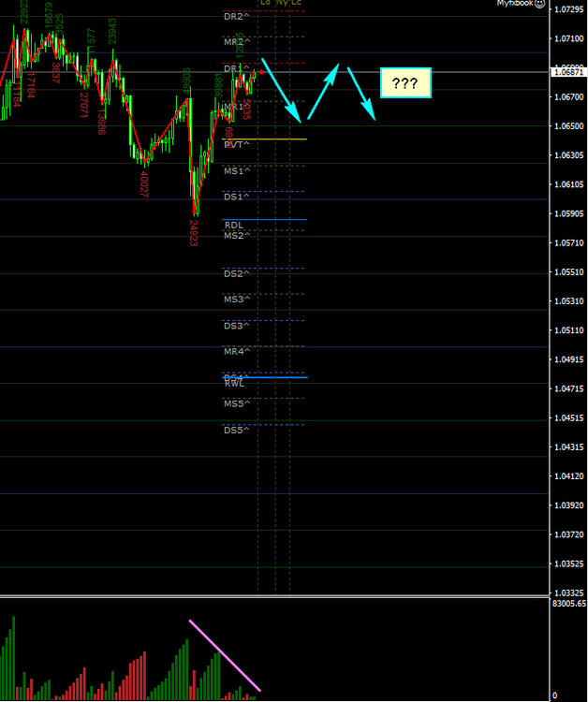588x702 pixels.
Task: Click price axis value 1.05310
Action: [569, 300]
